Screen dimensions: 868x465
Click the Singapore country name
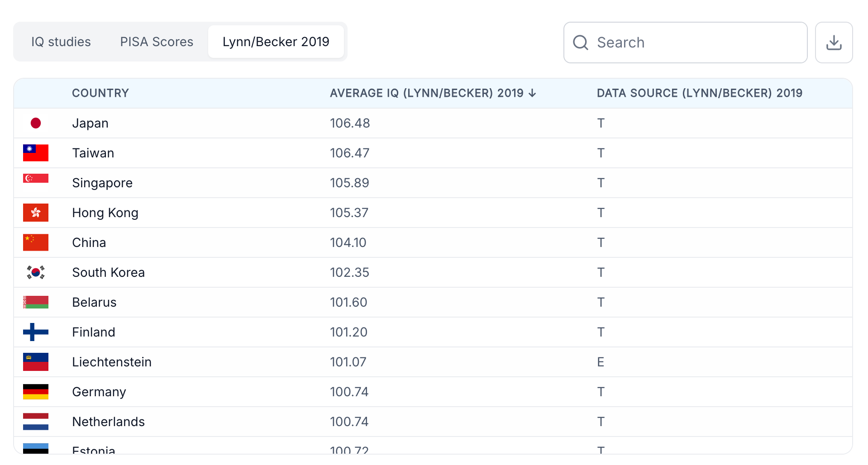pyautogui.click(x=102, y=183)
